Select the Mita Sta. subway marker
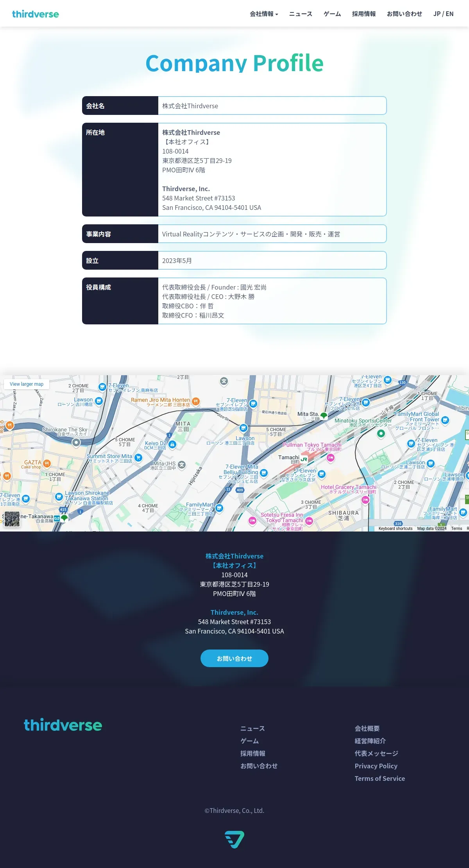The image size is (469, 868). click(324, 415)
